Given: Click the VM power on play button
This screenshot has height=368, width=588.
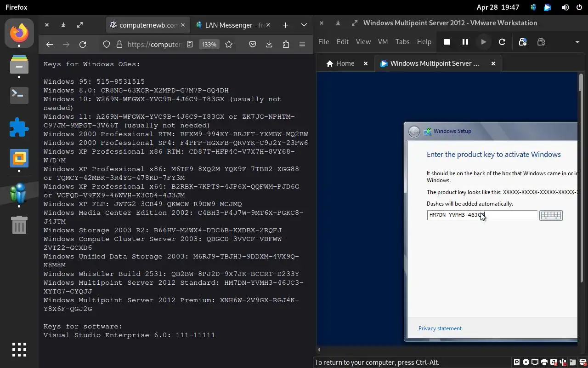Looking at the screenshot, I should tap(484, 42).
